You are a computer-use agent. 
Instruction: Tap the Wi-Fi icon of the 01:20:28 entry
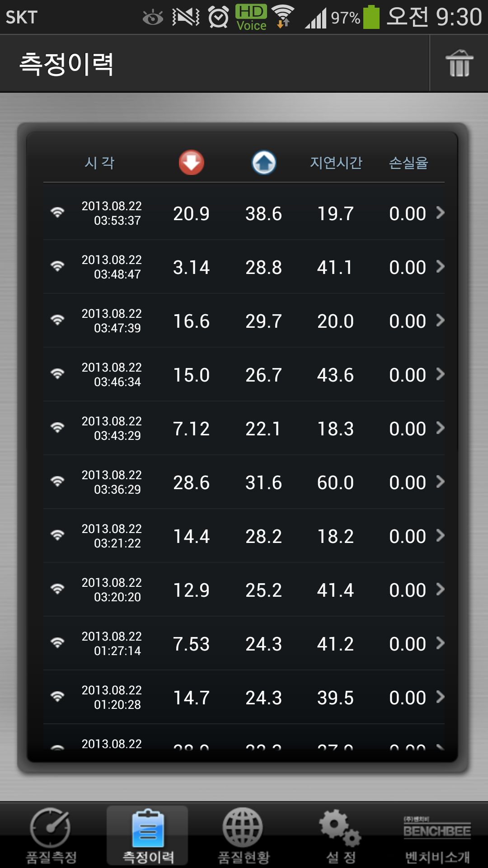pyautogui.click(x=57, y=697)
